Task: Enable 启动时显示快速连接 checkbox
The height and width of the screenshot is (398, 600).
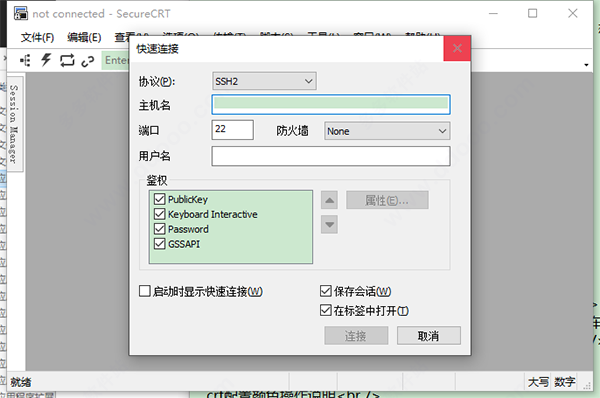Action: click(145, 291)
